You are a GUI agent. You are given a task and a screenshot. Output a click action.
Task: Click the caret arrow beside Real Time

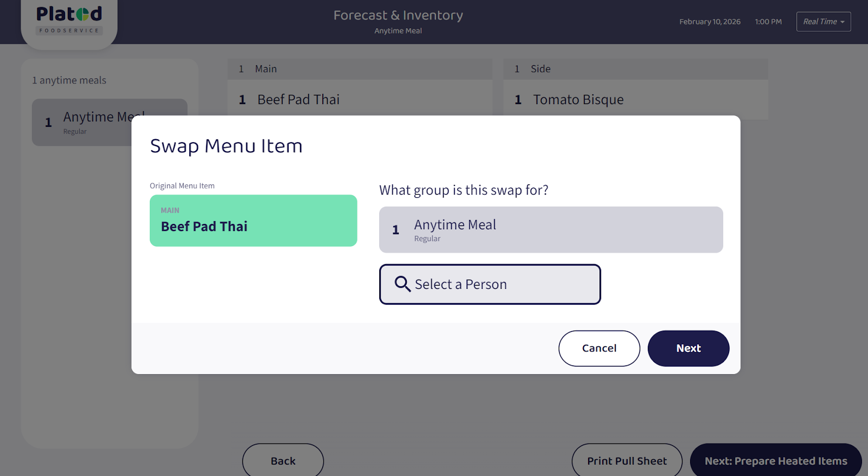[x=843, y=22]
